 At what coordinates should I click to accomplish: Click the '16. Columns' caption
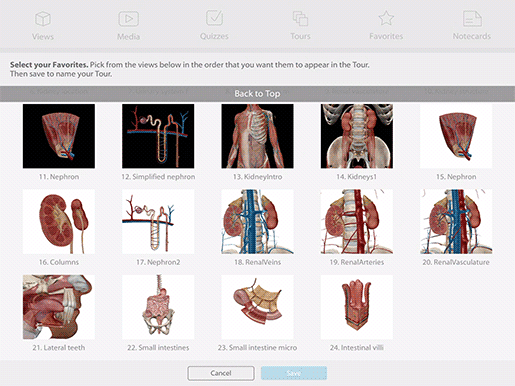point(59,262)
